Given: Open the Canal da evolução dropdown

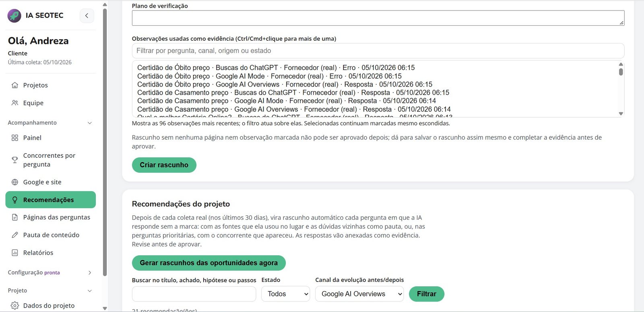Looking at the screenshot, I should point(359,294).
